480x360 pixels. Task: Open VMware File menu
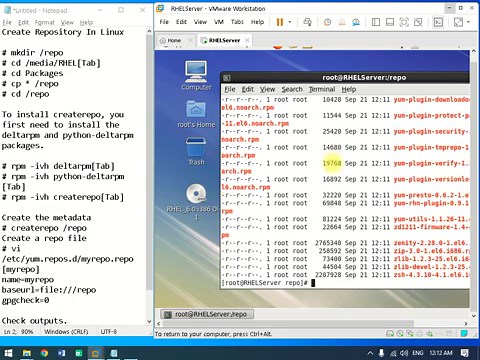164,22
